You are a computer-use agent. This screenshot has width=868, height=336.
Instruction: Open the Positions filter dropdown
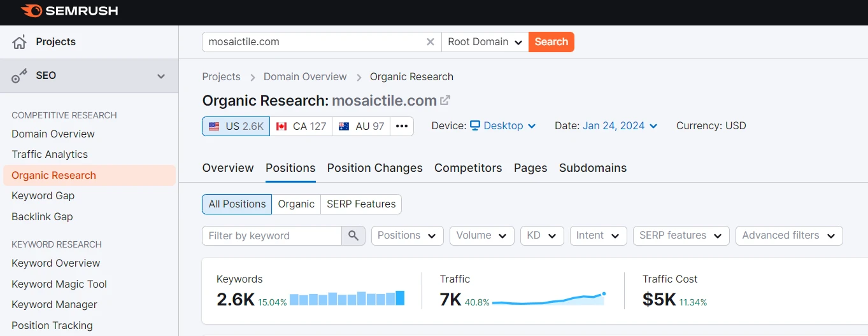(408, 235)
